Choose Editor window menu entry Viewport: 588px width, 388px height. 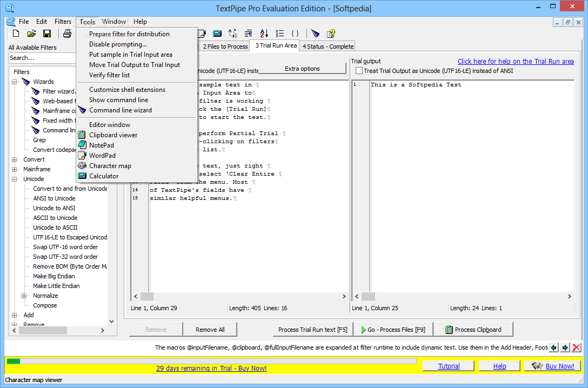coord(110,125)
